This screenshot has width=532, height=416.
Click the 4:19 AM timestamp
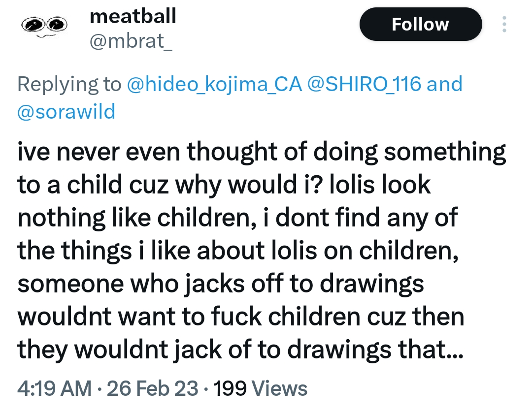point(54,388)
